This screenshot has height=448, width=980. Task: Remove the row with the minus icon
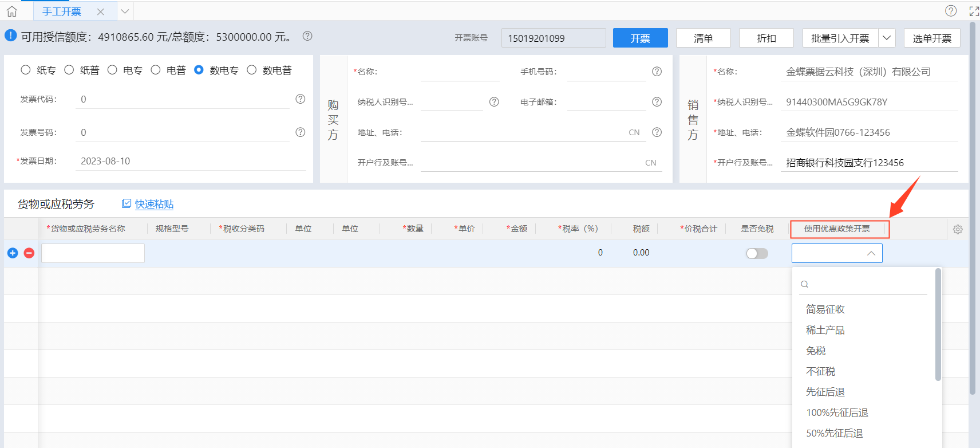click(x=29, y=253)
